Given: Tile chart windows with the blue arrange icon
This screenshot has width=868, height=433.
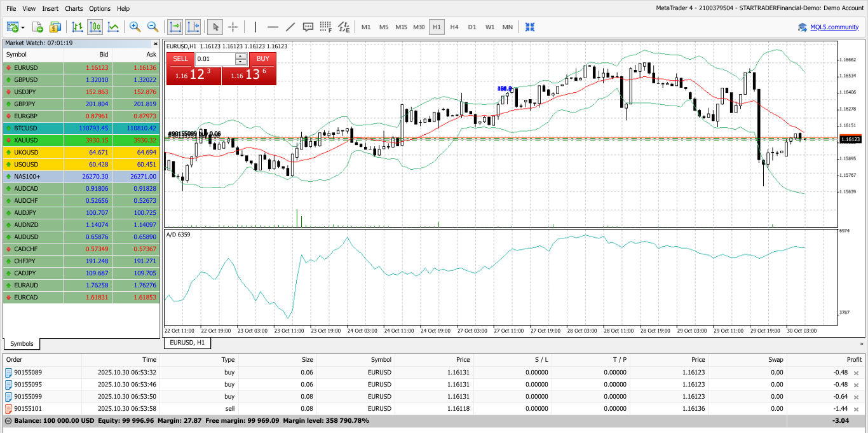Looking at the screenshot, I should click(x=529, y=27).
